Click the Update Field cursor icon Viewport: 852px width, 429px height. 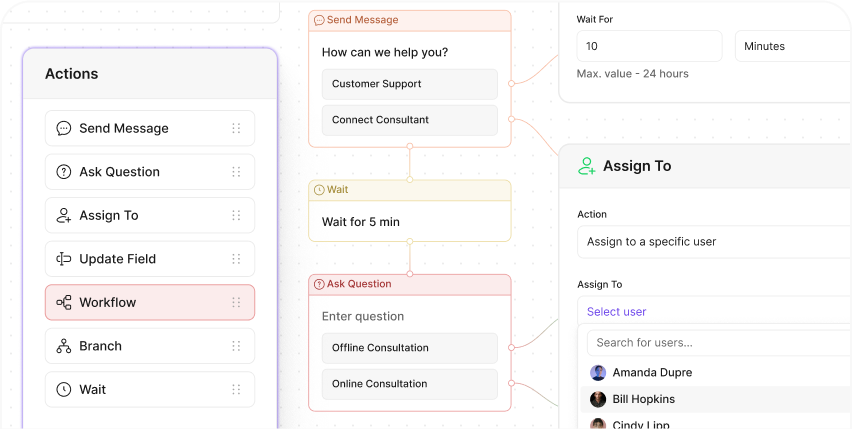[x=64, y=258]
